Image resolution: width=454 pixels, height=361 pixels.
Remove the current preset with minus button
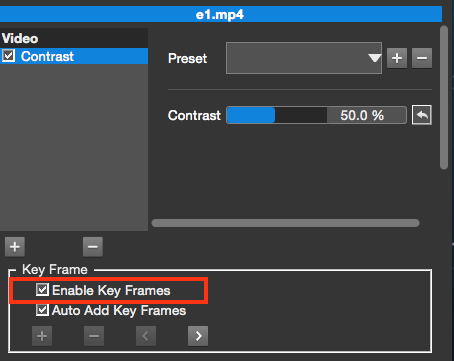point(422,58)
